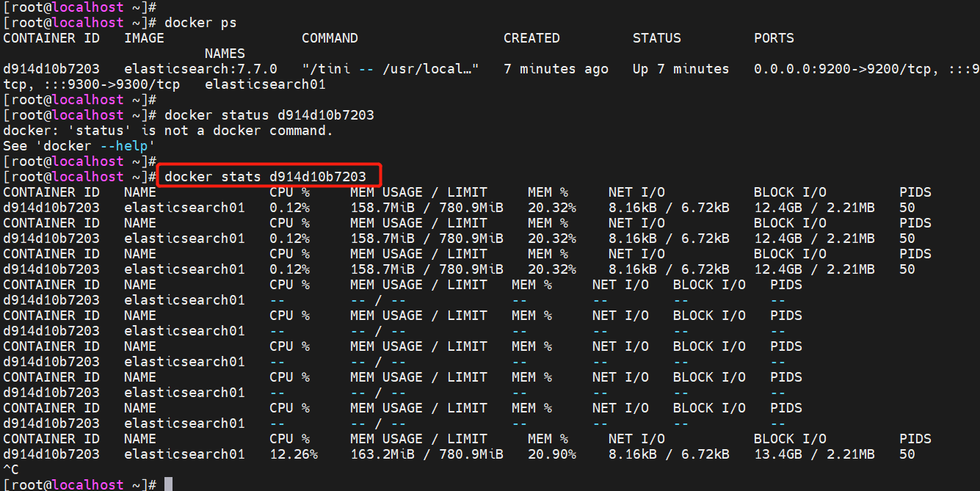Click the '0.0.0.0:9200->9200/tcp' port mapping

(843, 69)
